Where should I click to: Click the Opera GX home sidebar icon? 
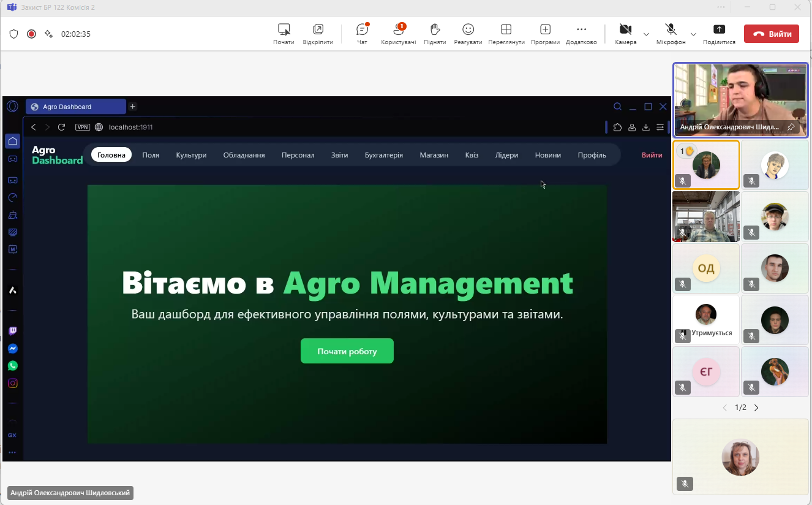12,142
